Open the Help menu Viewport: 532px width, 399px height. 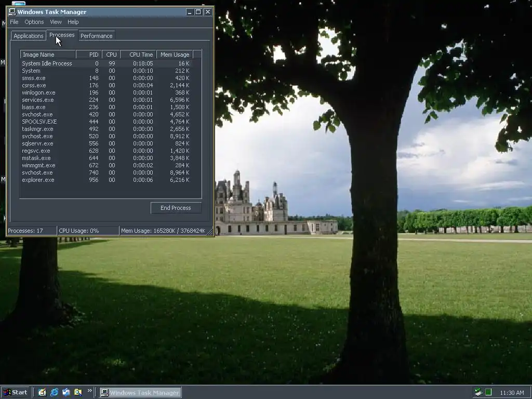coord(73,22)
